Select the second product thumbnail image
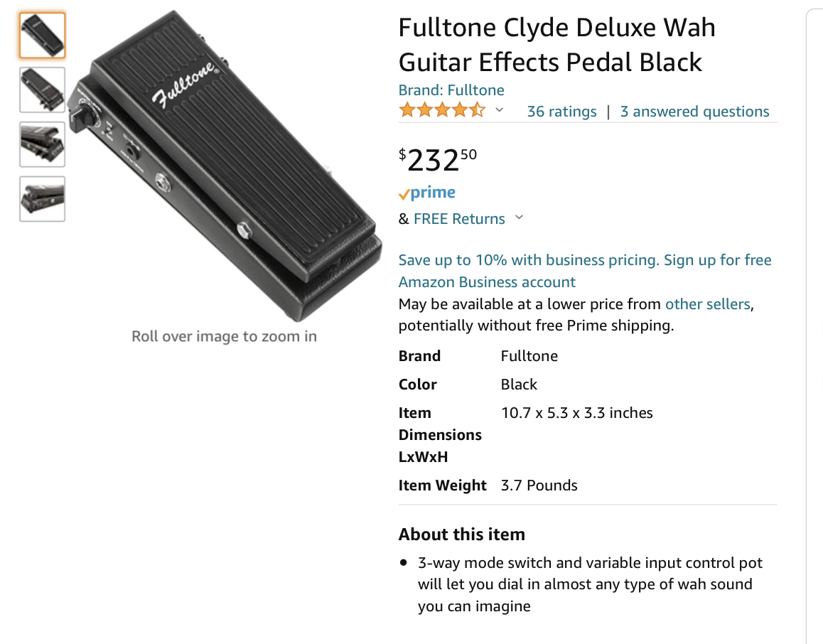823x644 pixels. (43, 90)
